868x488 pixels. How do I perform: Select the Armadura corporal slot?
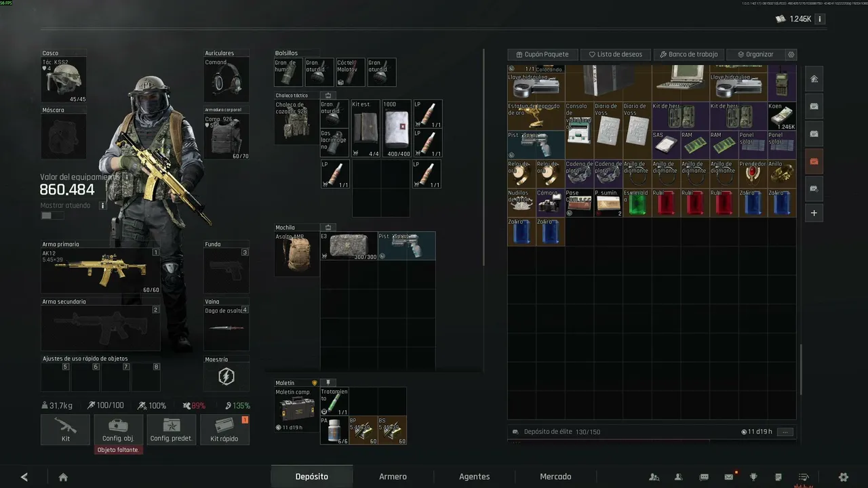pyautogui.click(x=226, y=137)
